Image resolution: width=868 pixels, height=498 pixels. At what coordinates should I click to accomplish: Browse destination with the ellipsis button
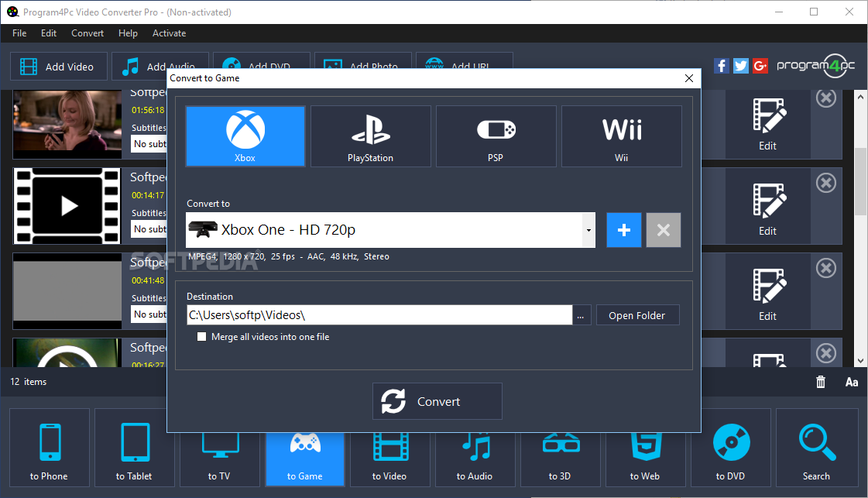tap(581, 315)
